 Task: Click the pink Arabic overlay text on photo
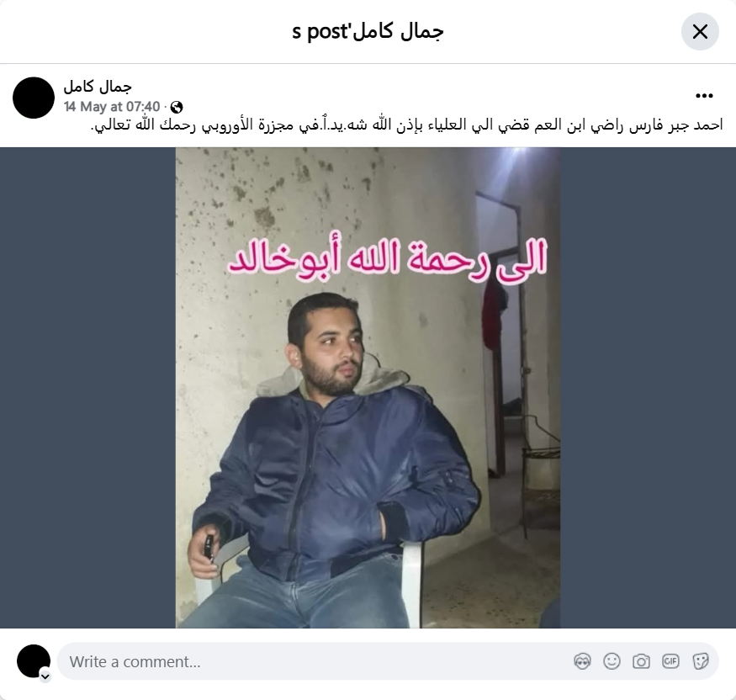point(388,258)
